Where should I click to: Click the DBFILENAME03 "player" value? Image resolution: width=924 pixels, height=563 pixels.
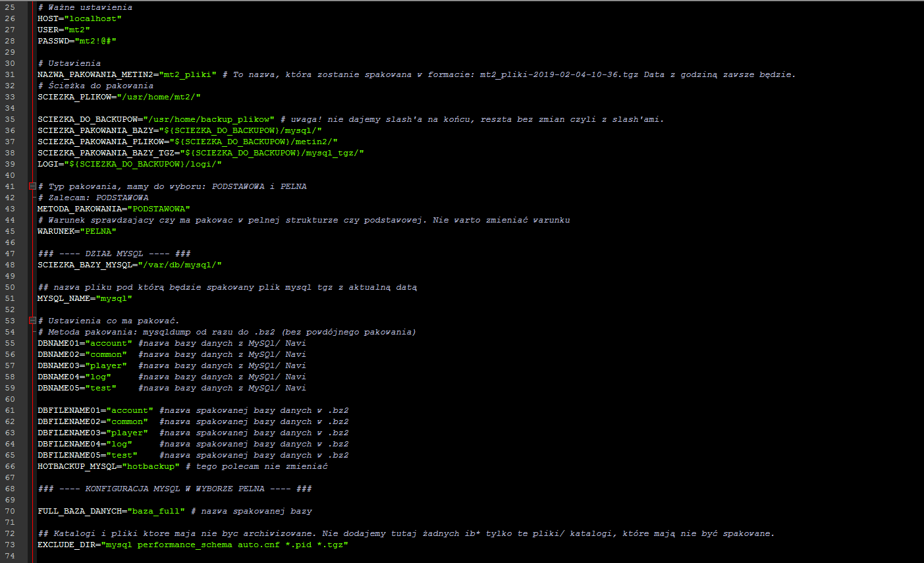[127, 433]
